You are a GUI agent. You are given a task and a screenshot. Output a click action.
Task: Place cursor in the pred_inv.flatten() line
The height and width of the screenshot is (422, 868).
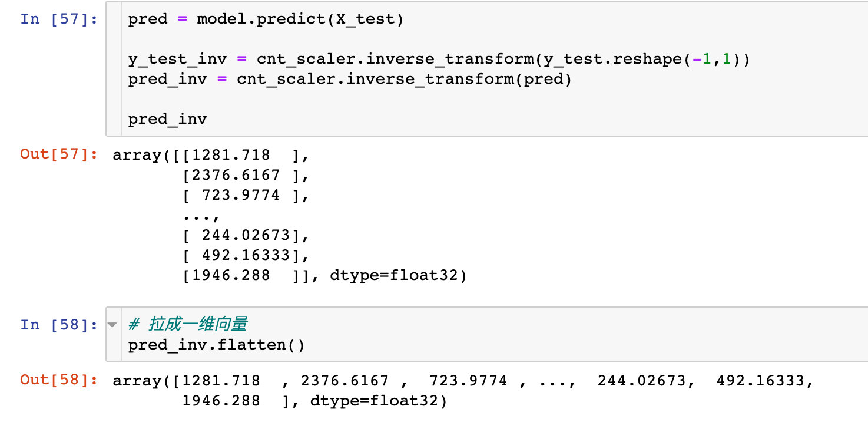point(216,344)
